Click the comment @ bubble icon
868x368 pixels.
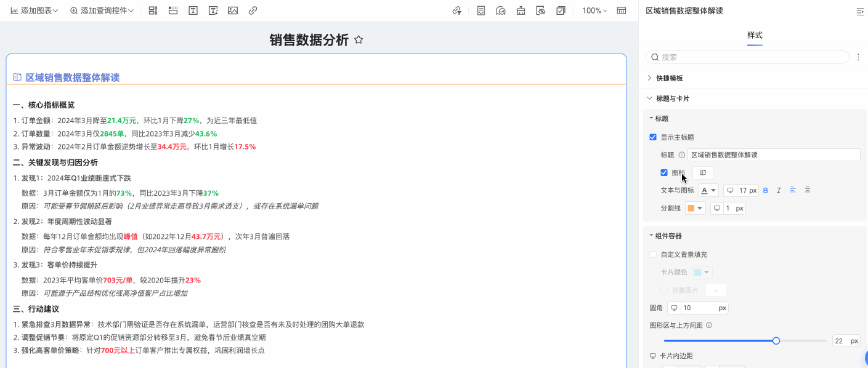tap(501, 10)
